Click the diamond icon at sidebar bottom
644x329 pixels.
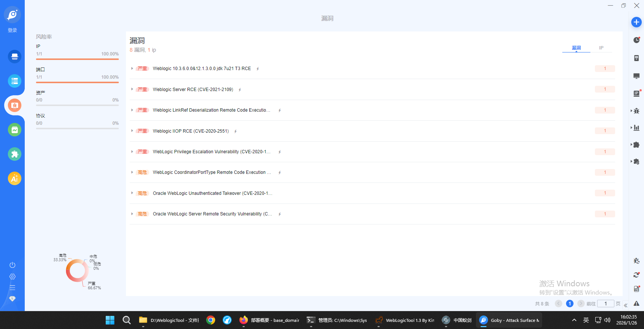point(12,299)
